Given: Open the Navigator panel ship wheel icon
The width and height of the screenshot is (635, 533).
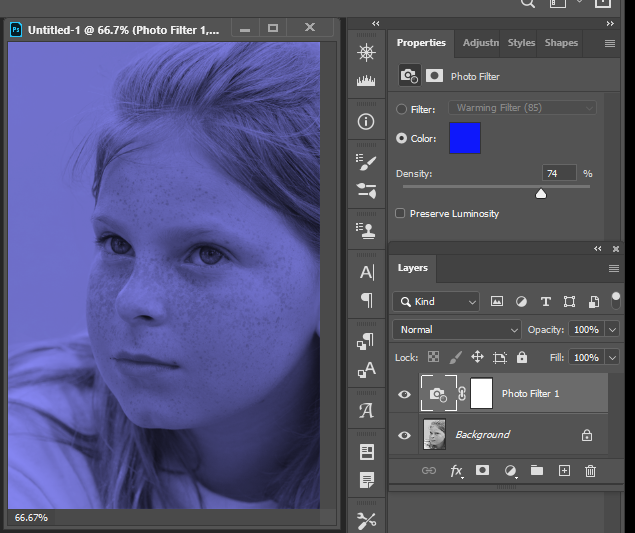Looking at the screenshot, I should tap(366, 53).
